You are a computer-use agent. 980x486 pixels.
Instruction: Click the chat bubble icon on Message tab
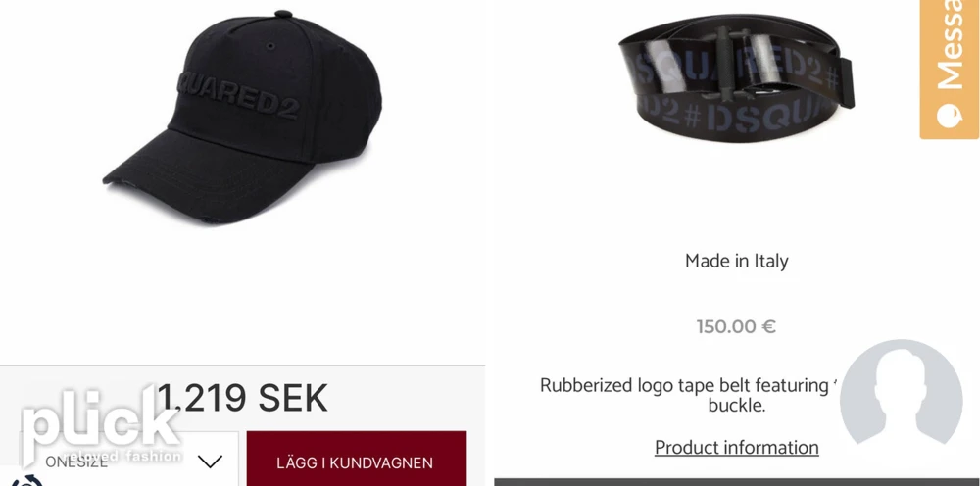coord(950,117)
